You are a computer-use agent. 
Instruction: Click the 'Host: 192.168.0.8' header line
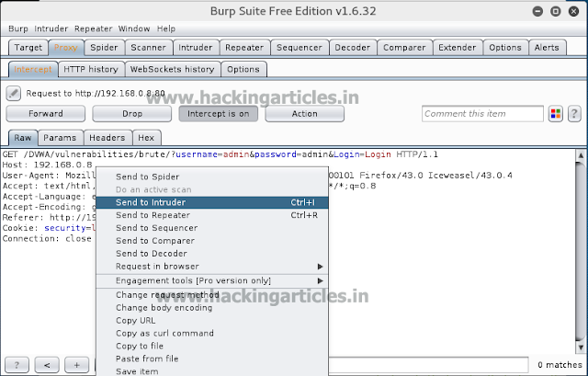[x=47, y=165]
